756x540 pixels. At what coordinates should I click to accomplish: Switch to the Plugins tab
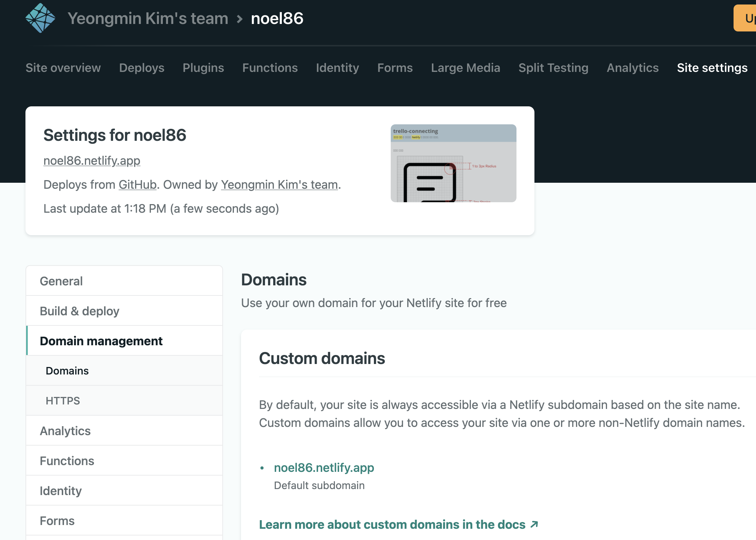[203, 68]
